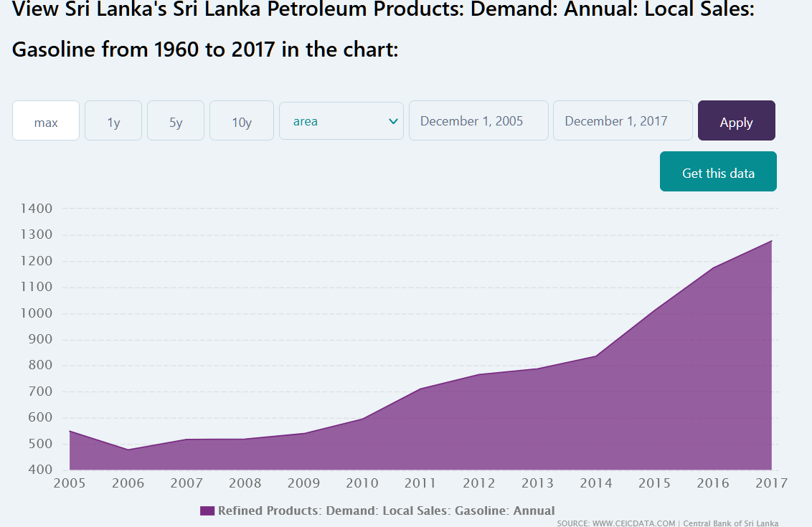Click the 400 y-axis label

[x=40, y=470]
